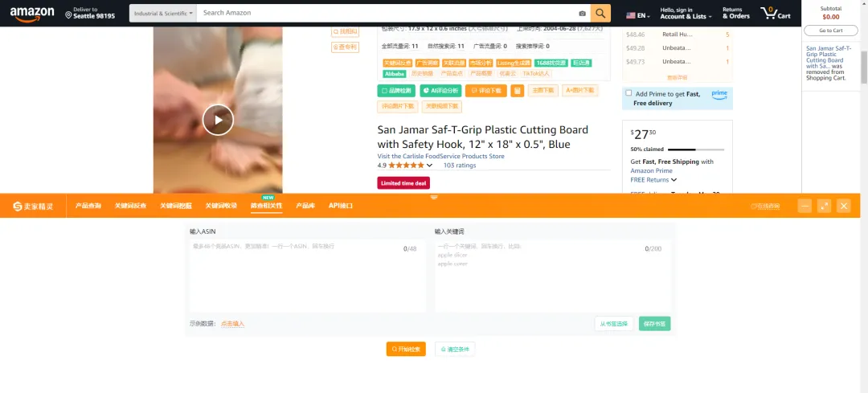Select the 筛查相关性 tab
868x393 pixels.
pyautogui.click(x=266, y=206)
